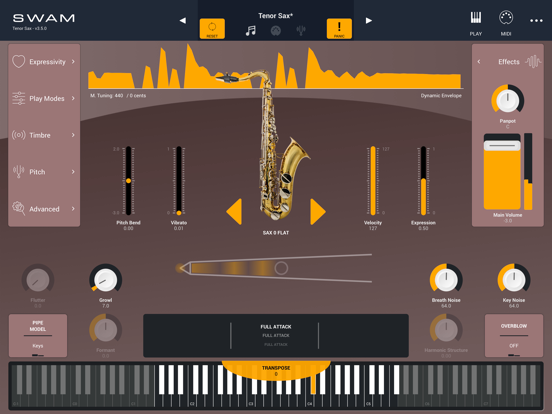
Task: Click the Transpose control on keyboard
Action: (276, 370)
